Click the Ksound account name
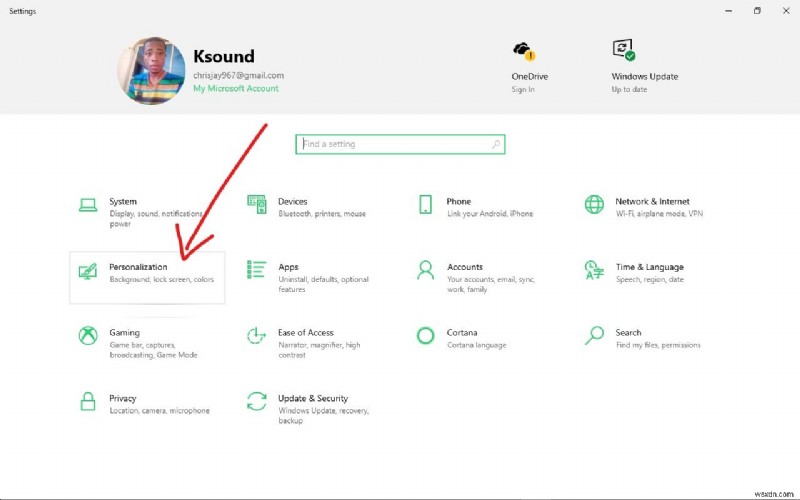Viewport: 800px width, 500px height. (x=223, y=56)
